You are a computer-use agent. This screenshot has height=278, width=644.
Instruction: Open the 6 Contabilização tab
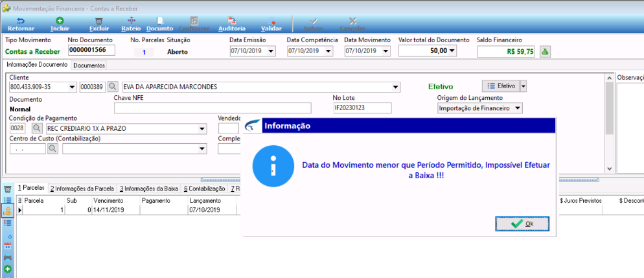pyautogui.click(x=204, y=189)
